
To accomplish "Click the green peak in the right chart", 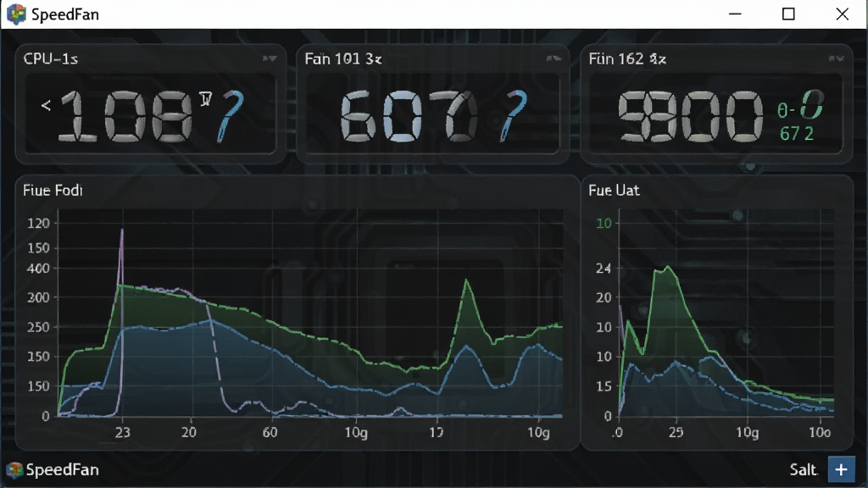I will coord(668,267).
